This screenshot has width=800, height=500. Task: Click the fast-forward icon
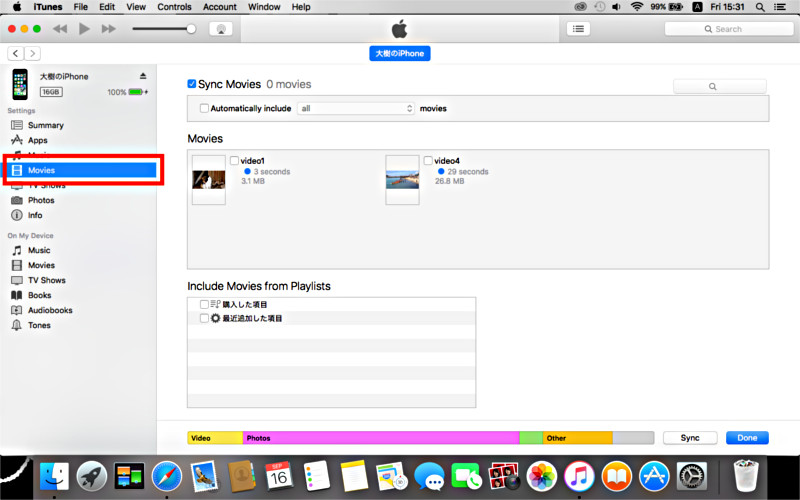pos(107,29)
